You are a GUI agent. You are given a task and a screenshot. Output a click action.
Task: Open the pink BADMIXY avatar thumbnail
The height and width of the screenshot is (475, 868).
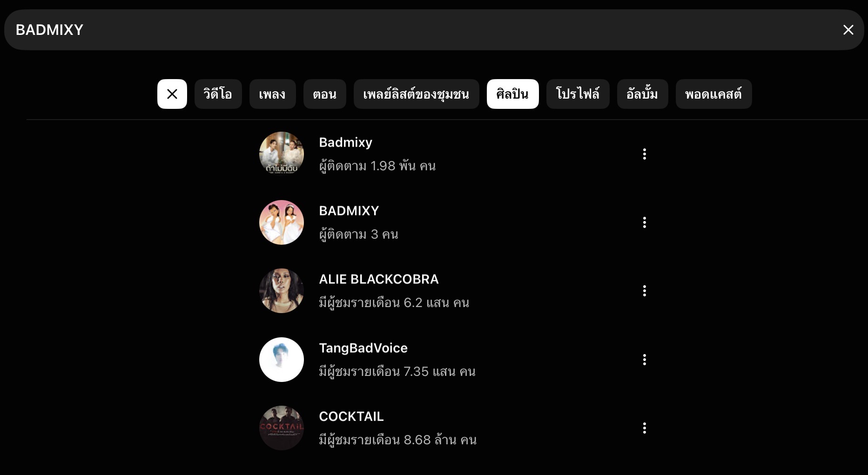(x=282, y=222)
